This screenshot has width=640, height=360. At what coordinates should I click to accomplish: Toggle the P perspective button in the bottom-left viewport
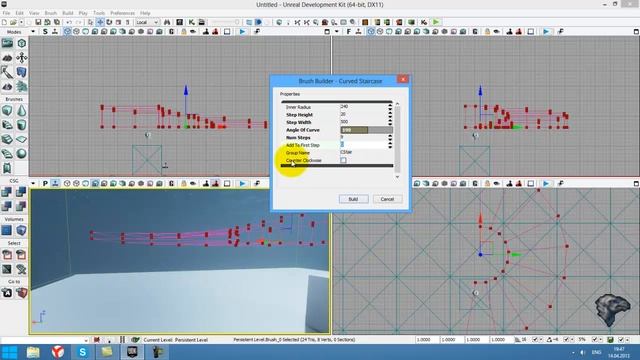(45, 184)
